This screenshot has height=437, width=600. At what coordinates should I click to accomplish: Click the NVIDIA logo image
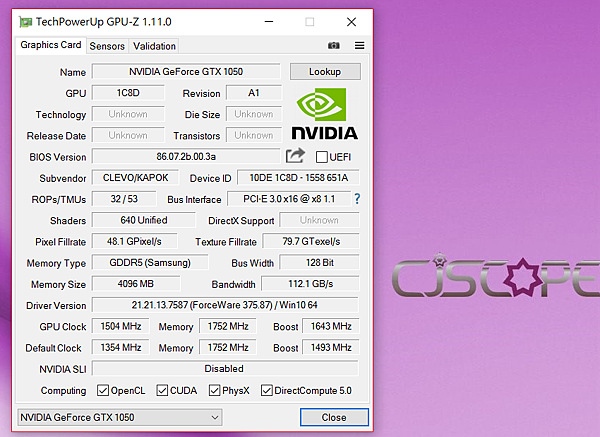[x=324, y=114]
